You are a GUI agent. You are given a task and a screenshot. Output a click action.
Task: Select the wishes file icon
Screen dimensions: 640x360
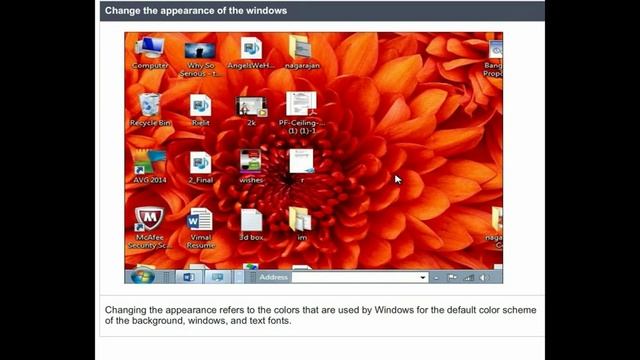coord(251,167)
